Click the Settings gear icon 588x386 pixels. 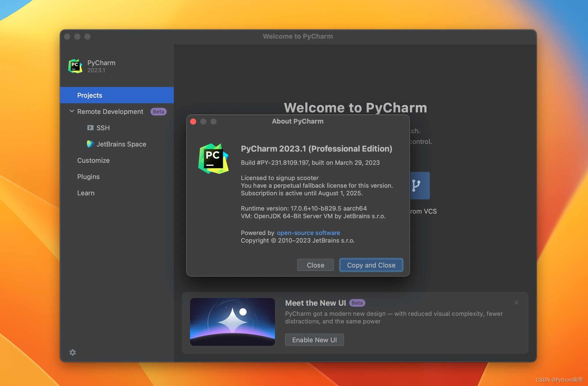tap(72, 352)
